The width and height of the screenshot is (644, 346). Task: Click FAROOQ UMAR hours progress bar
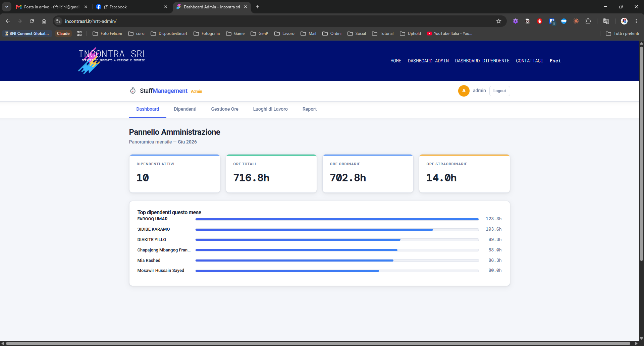point(337,219)
